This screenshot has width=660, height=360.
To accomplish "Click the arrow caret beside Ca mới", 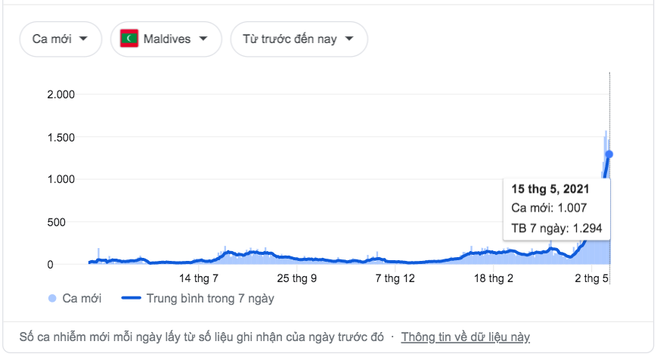I will [x=83, y=39].
